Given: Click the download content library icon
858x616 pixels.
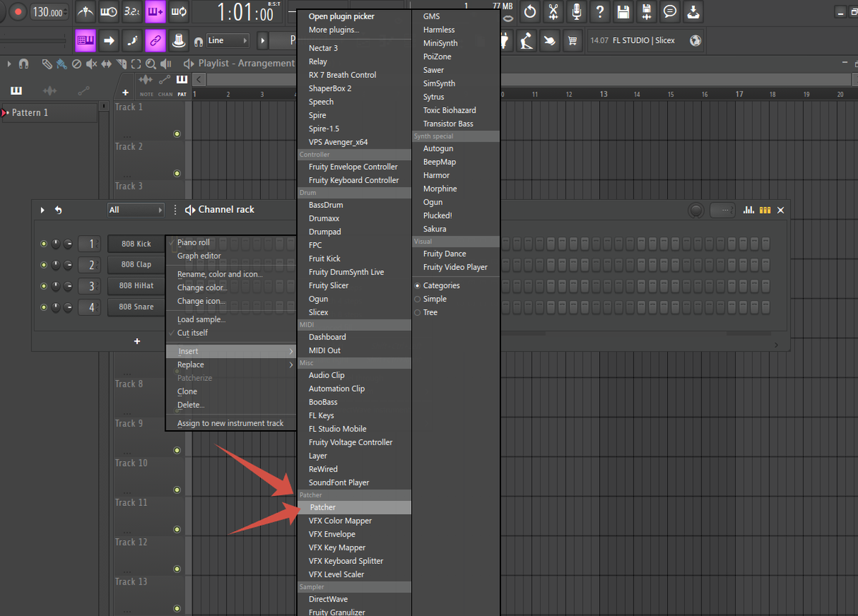Looking at the screenshot, I should click(693, 11).
